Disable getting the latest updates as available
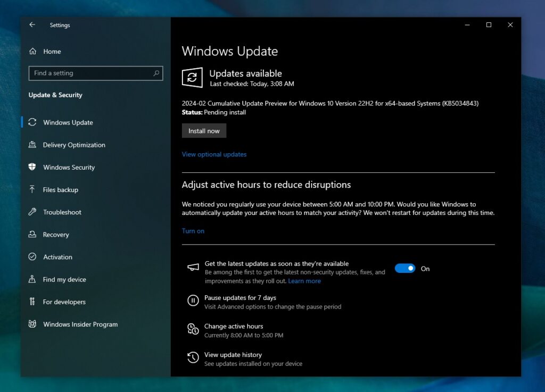545x392 pixels. click(x=404, y=268)
